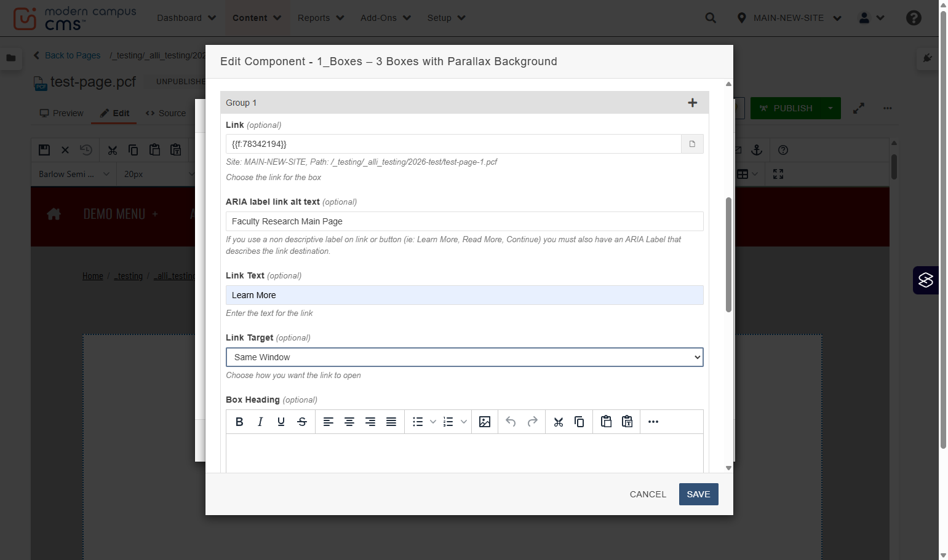The image size is (948, 560).
Task: Click inside the Box Heading text area
Action: (x=464, y=453)
